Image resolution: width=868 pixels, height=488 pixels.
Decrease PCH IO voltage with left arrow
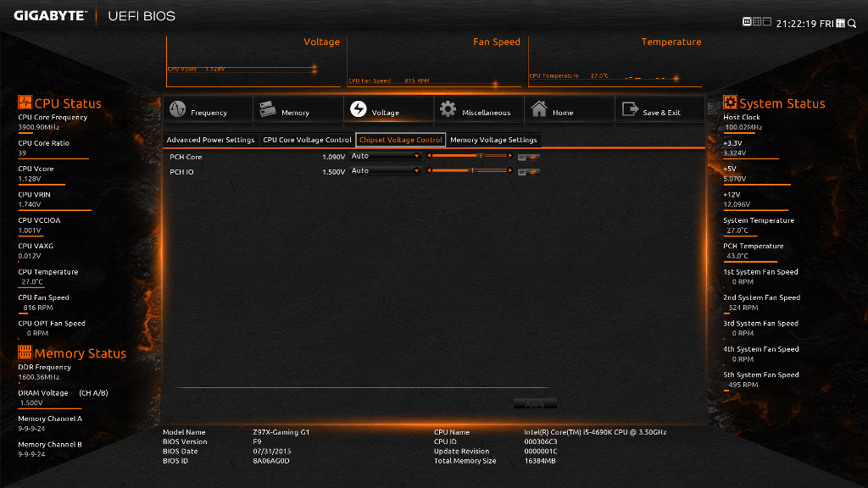coord(429,171)
